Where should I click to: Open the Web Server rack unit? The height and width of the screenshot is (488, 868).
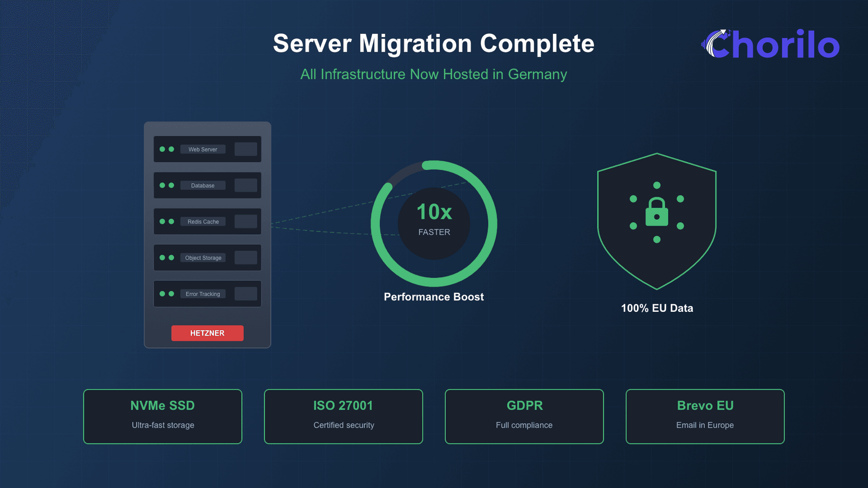pyautogui.click(x=207, y=149)
